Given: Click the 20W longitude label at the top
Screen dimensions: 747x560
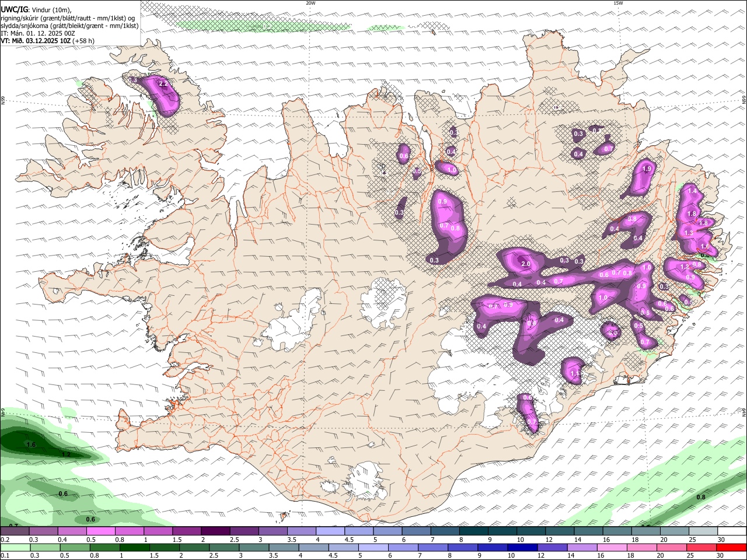Looking at the screenshot, I should pos(310,3).
